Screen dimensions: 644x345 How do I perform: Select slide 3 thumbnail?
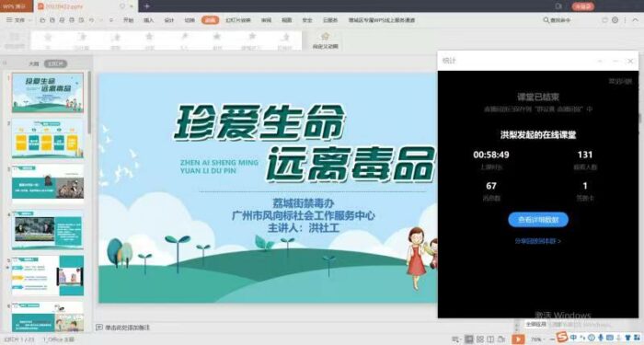[48, 184]
